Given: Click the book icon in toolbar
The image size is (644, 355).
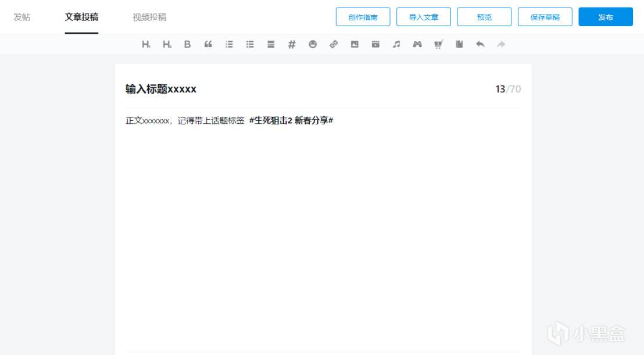Looking at the screenshot, I should (459, 44).
